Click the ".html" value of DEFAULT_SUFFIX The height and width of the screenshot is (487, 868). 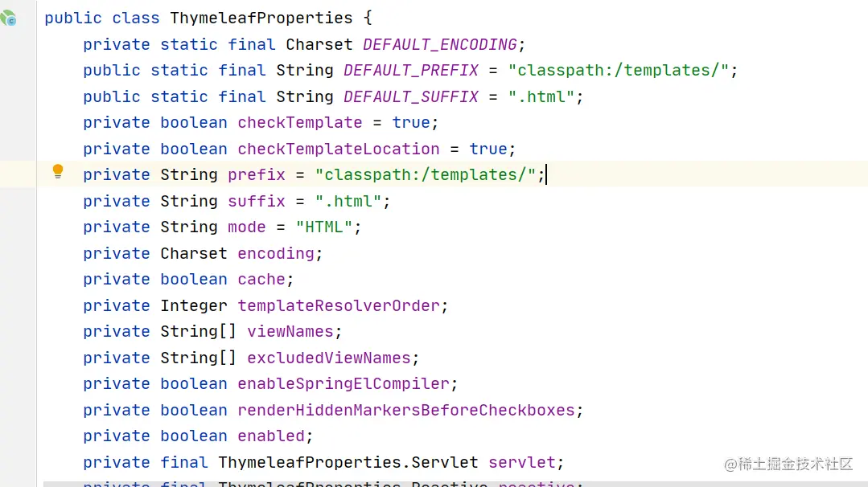542,96
